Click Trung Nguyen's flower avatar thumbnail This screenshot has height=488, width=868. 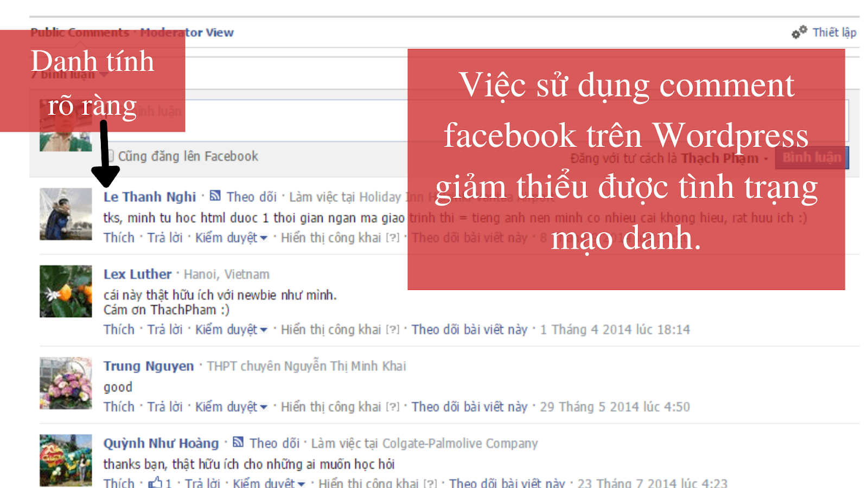(66, 383)
